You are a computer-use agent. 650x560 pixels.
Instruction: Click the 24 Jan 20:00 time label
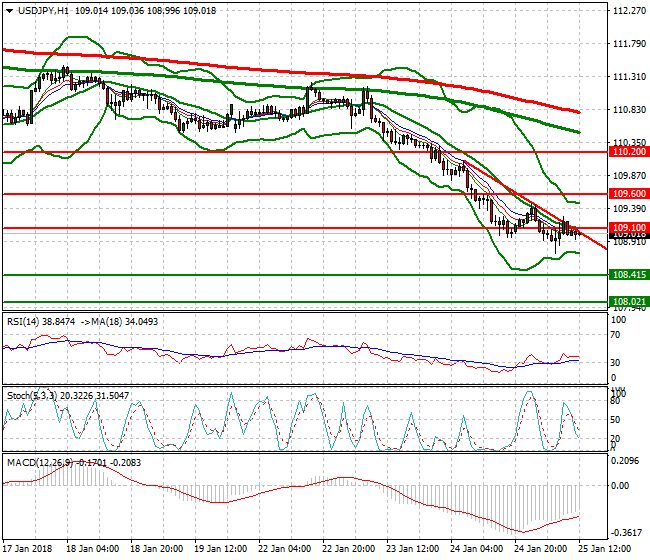[541, 549]
